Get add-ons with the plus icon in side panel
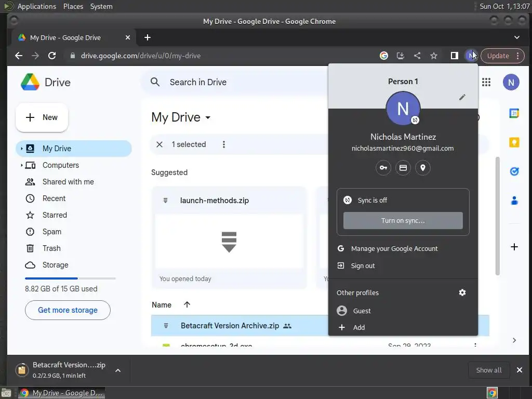 514,247
